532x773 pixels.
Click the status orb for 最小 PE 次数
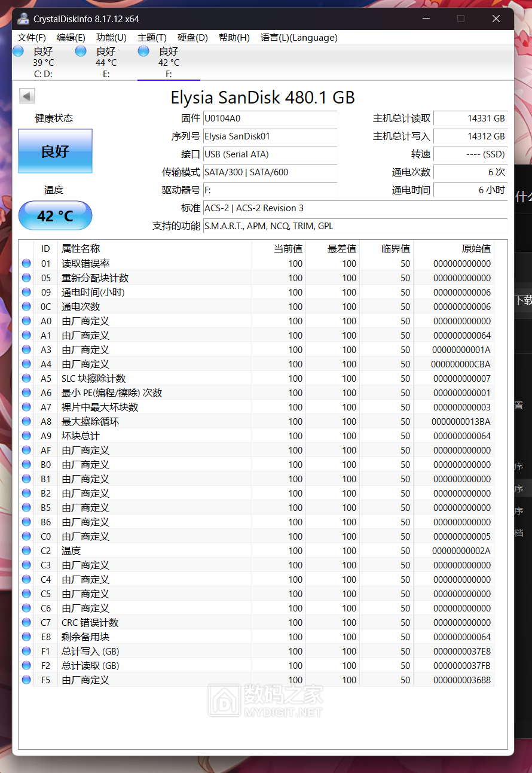coord(26,392)
